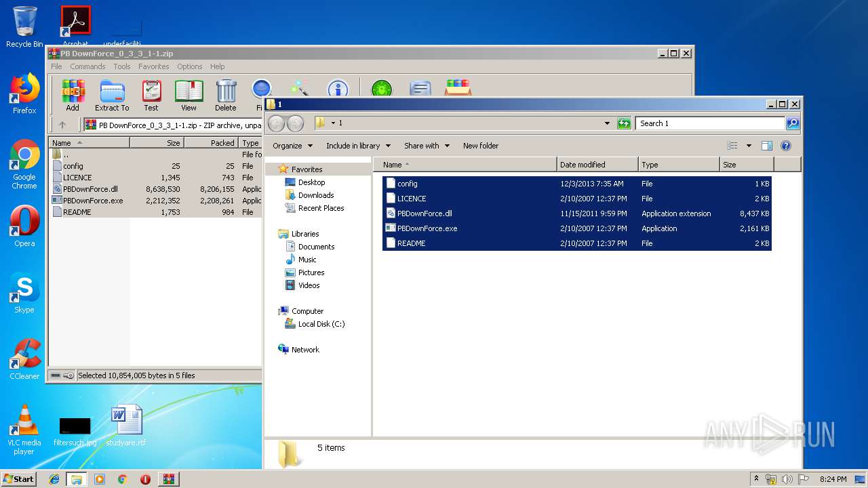Image resolution: width=868 pixels, height=488 pixels.
Task: Open the Favorites menu in WinRAR
Action: (x=154, y=66)
